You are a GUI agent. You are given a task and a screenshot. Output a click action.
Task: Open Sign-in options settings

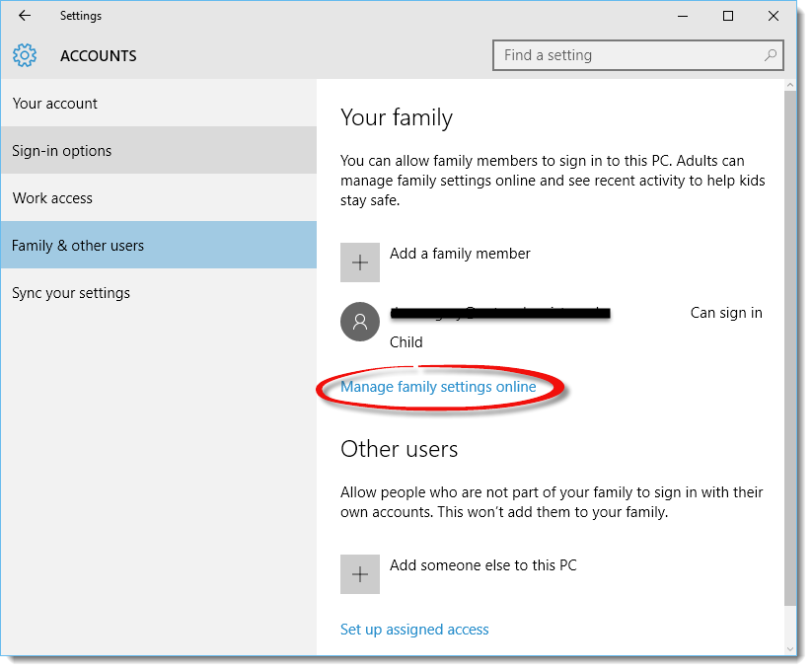pyautogui.click(x=61, y=150)
